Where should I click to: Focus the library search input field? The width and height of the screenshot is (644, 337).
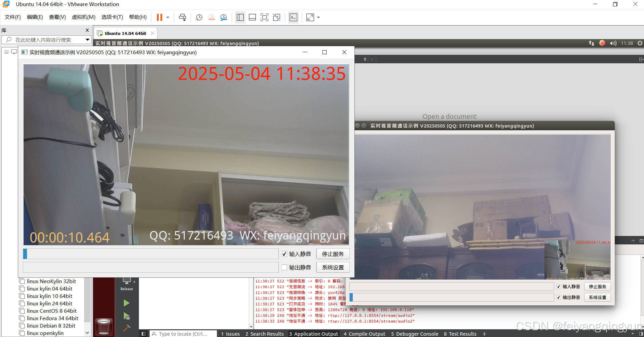46,40
